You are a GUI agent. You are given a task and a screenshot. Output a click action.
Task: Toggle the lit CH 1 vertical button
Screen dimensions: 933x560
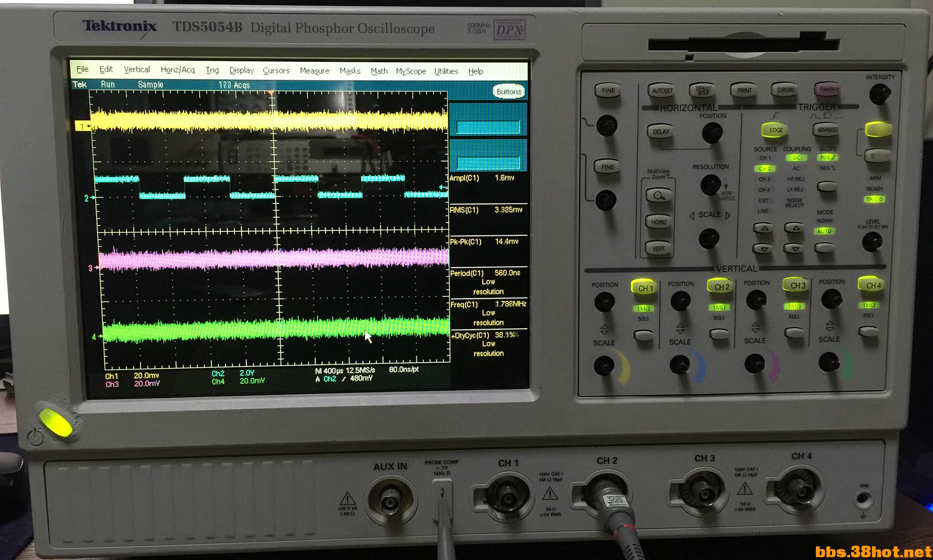click(645, 288)
